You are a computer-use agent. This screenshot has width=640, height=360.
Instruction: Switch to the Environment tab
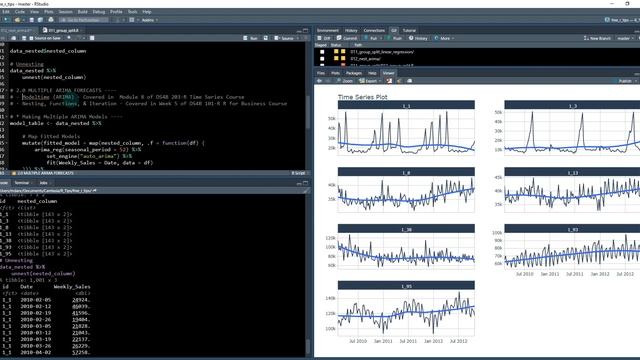328,30
